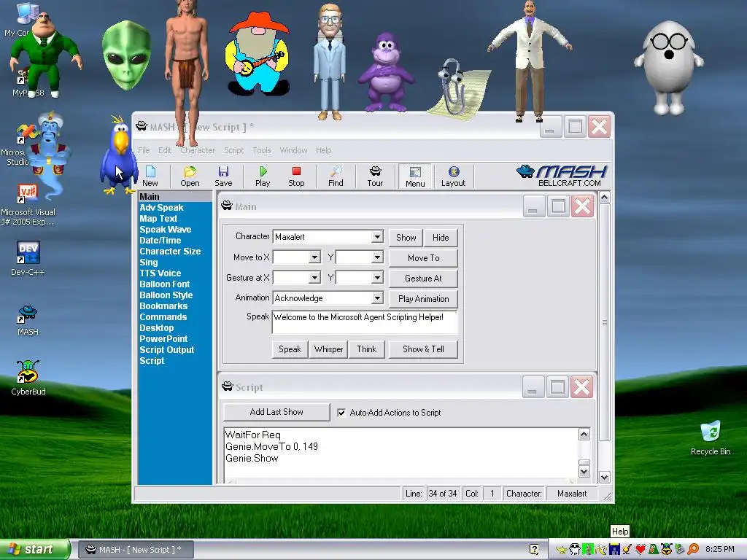
Task: Open the File menu
Action: pyautogui.click(x=144, y=150)
